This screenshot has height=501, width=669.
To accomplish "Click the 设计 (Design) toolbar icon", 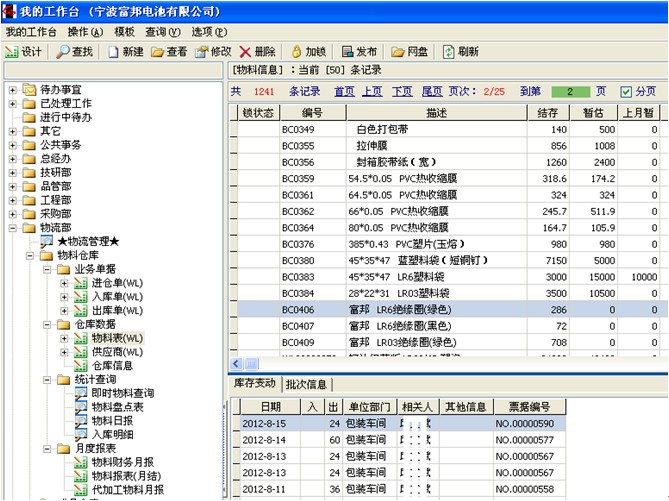I will pyautogui.click(x=13, y=51).
